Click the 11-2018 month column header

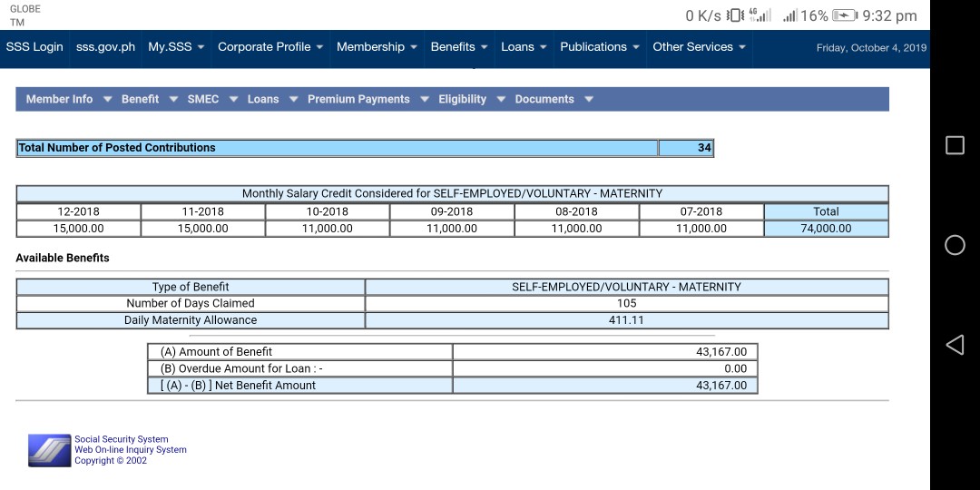[202, 211]
